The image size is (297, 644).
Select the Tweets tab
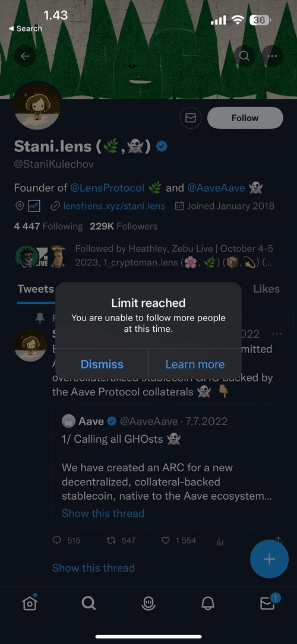[36, 288]
